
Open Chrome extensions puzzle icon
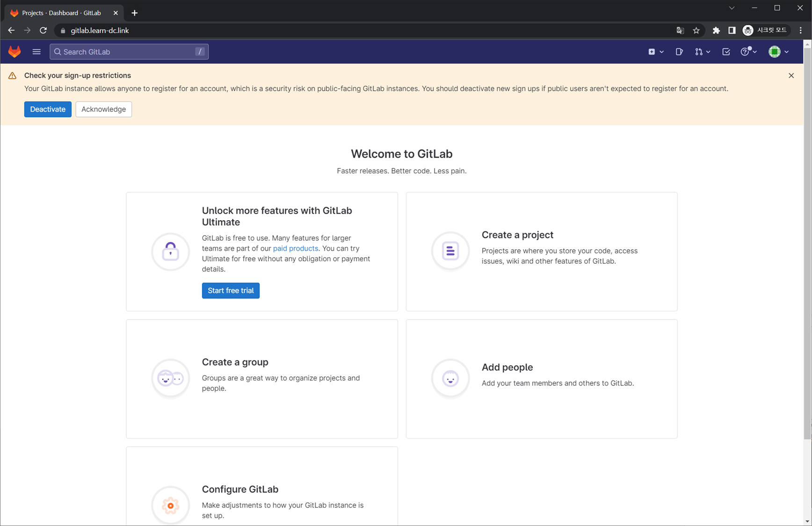716,30
